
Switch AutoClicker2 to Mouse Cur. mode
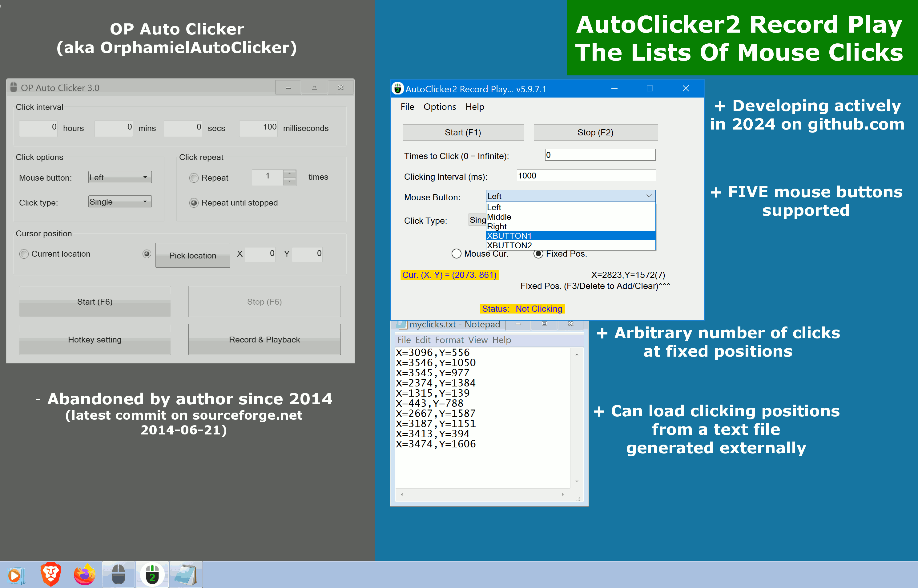[456, 254]
